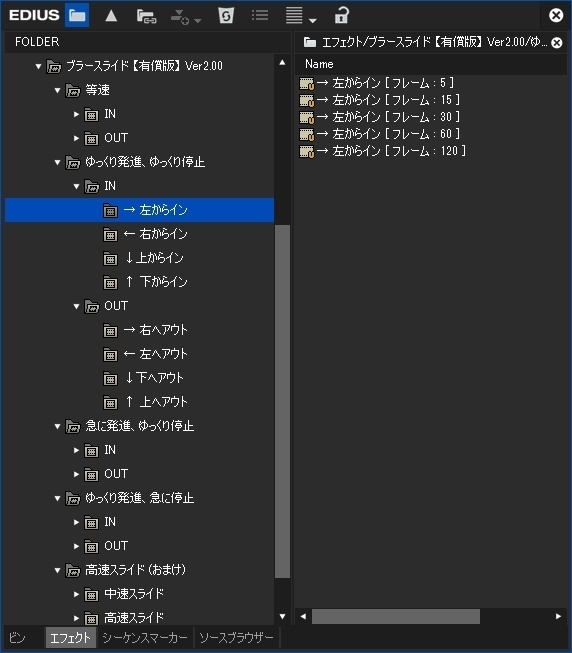Collapse the ゆっくり発進、急に停止 folder
Image resolution: width=572 pixels, height=653 pixels.
click(x=57, y=498)
